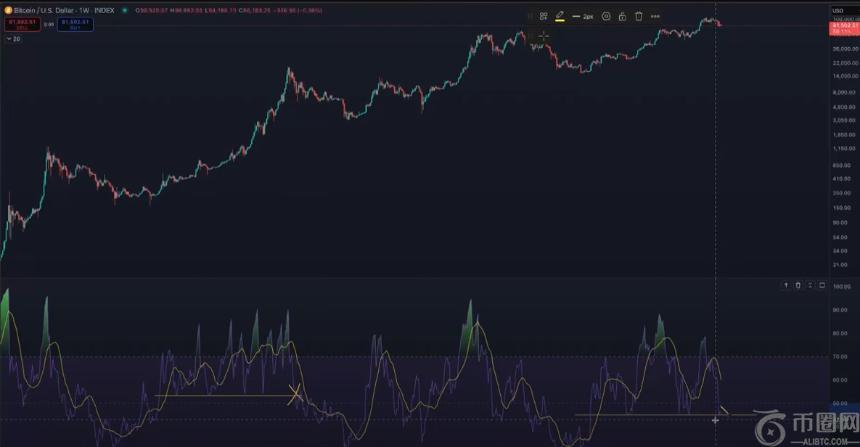This screenshot has width=860, height=447.
Task: Open drawing settings gear icon
Action: coord(606,16)
